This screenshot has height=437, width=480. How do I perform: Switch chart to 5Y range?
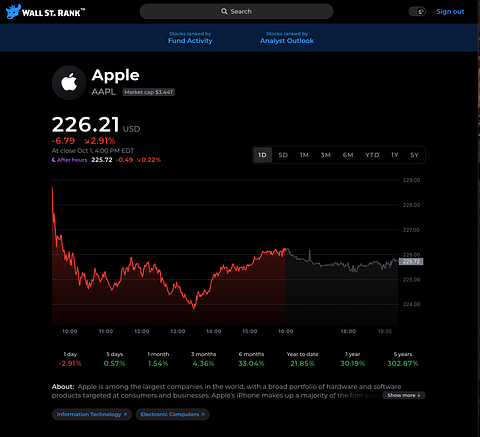point(414,155)
